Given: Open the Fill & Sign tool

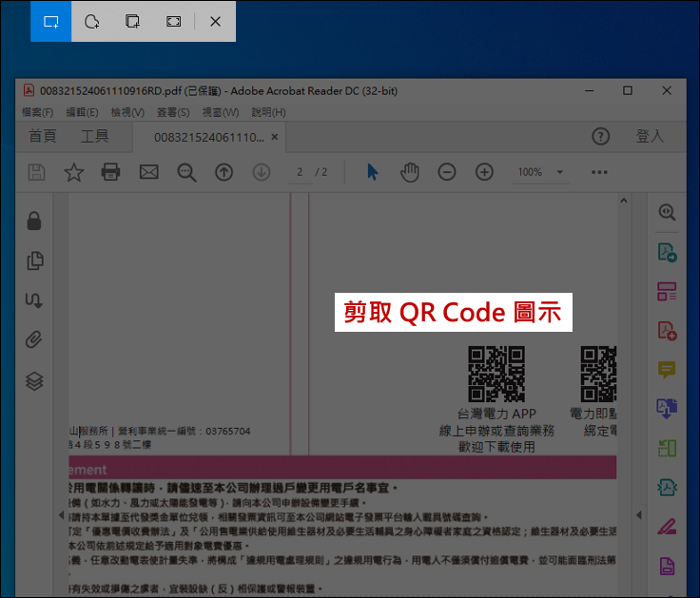Looking at the screenshot, I should click(667, 527).
